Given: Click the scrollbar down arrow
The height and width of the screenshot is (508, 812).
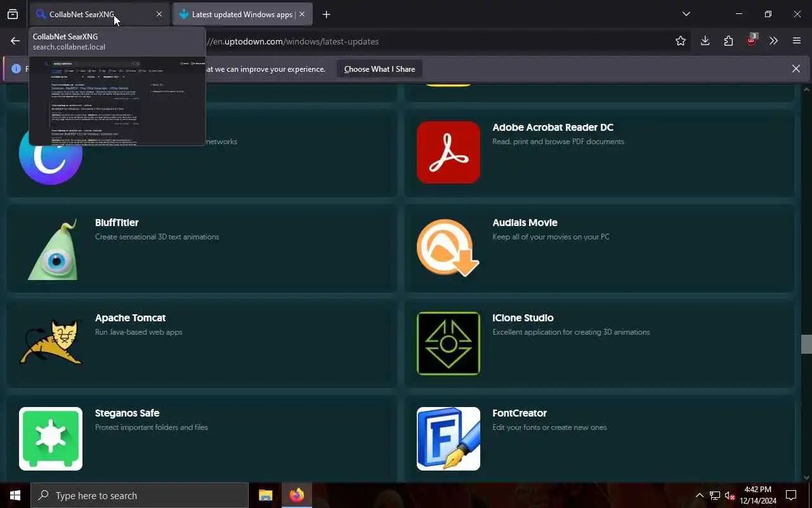Looking at the screenshot, I should pos(806,478).
